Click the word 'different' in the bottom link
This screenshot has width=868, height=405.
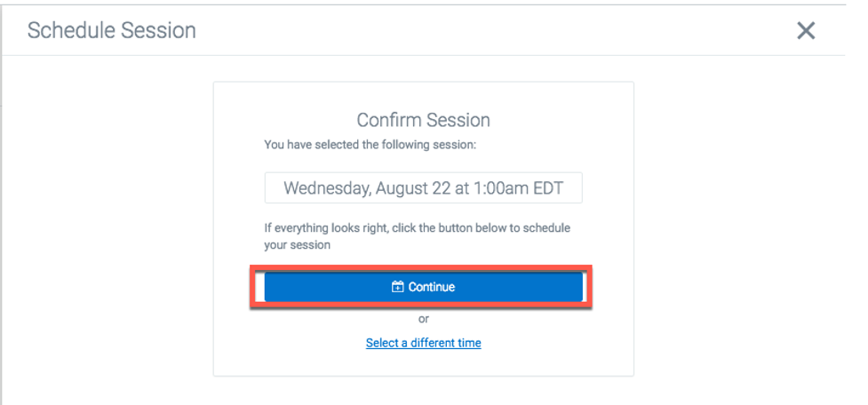423,343
